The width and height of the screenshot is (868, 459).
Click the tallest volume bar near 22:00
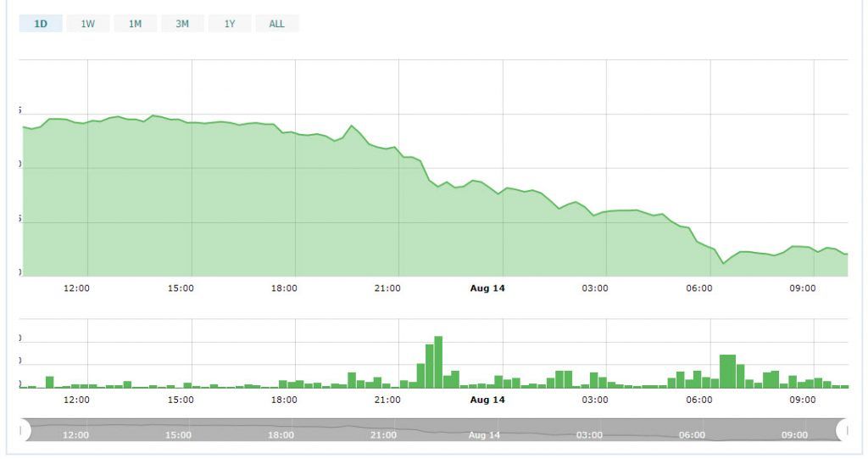coord(438,362)
